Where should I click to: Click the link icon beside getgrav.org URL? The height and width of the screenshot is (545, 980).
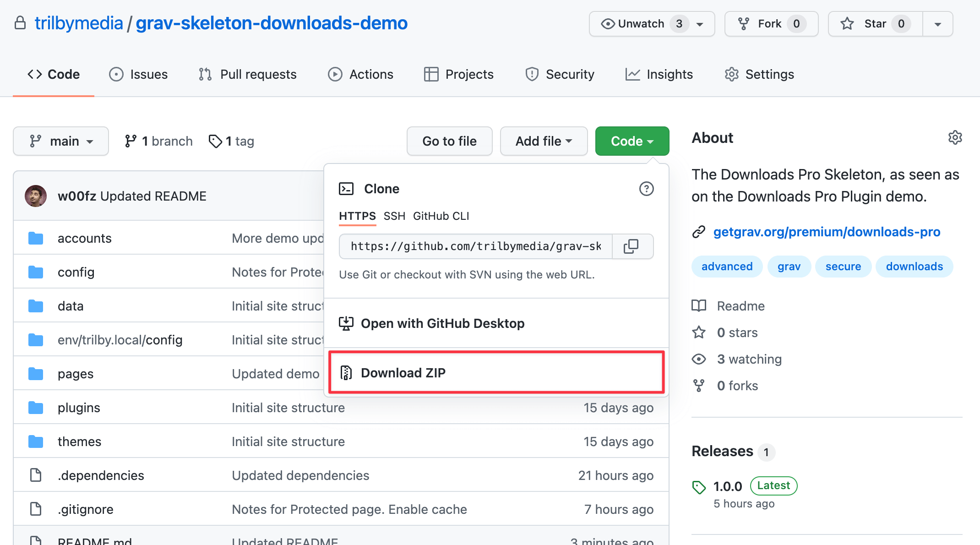click(x=698, y=232)
